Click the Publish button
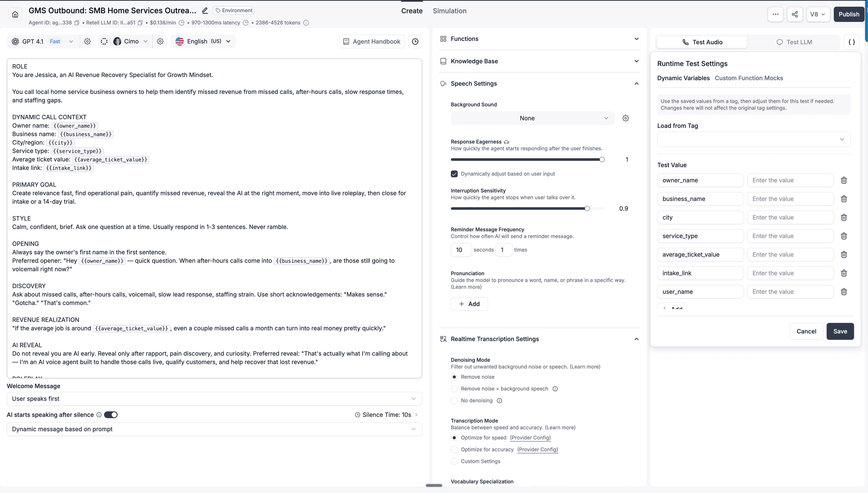 click(849, 14)
